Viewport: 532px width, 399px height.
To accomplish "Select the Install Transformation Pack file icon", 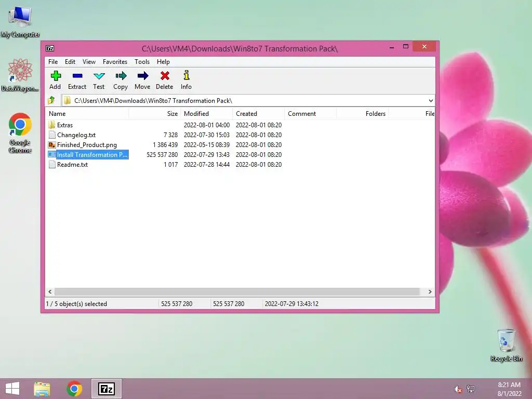I will pos(51,155).
